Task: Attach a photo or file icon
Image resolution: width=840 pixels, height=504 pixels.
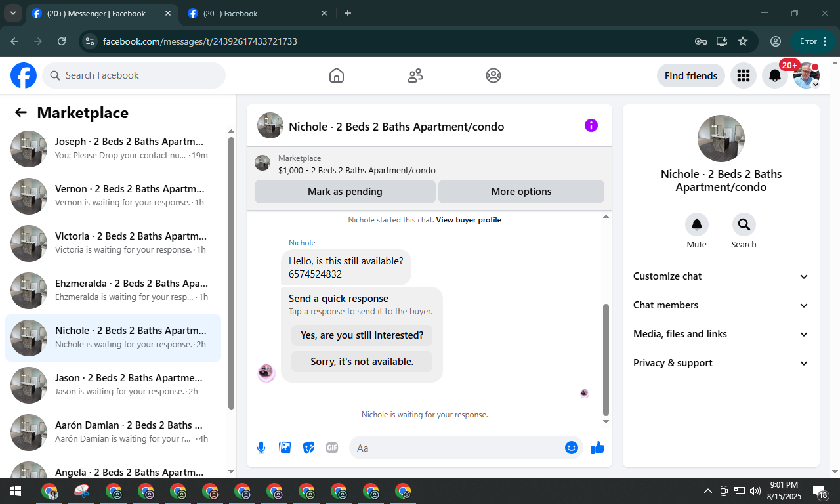Action: (x=285, y=448)
